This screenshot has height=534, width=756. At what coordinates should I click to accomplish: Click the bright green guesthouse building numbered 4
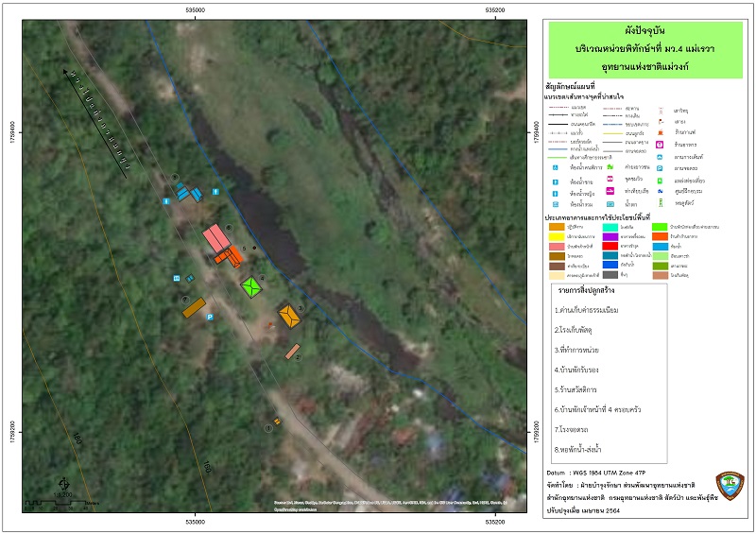point(251,286)
